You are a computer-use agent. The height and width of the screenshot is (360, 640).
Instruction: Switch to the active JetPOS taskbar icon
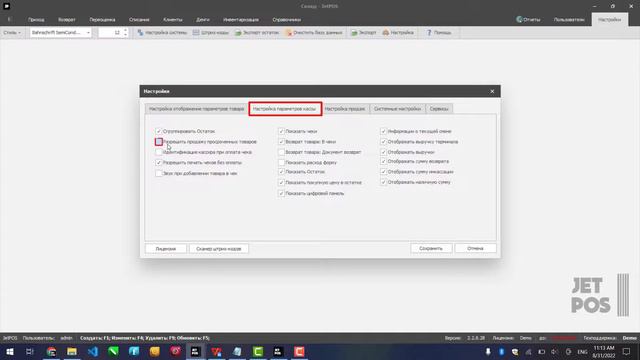(x=196, y=351)
